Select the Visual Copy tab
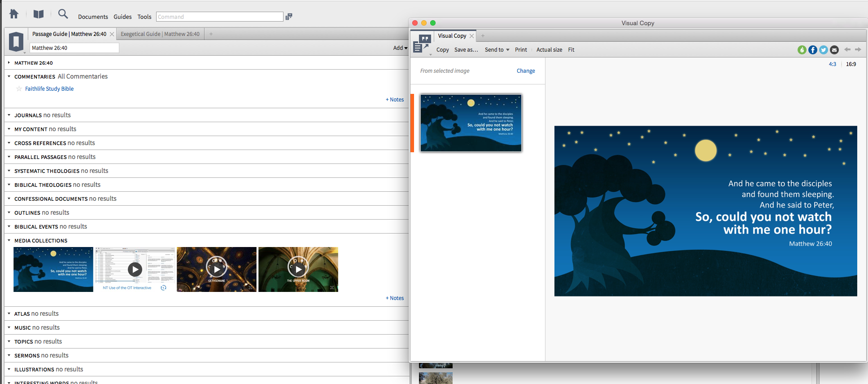 click(x=452, y=36)
